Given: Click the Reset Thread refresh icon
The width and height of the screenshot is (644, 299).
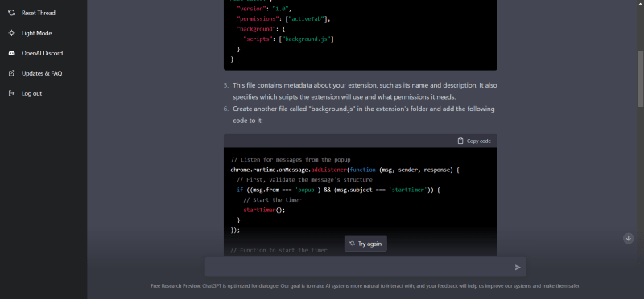Looking at the screenshot, I should point(12,13).
